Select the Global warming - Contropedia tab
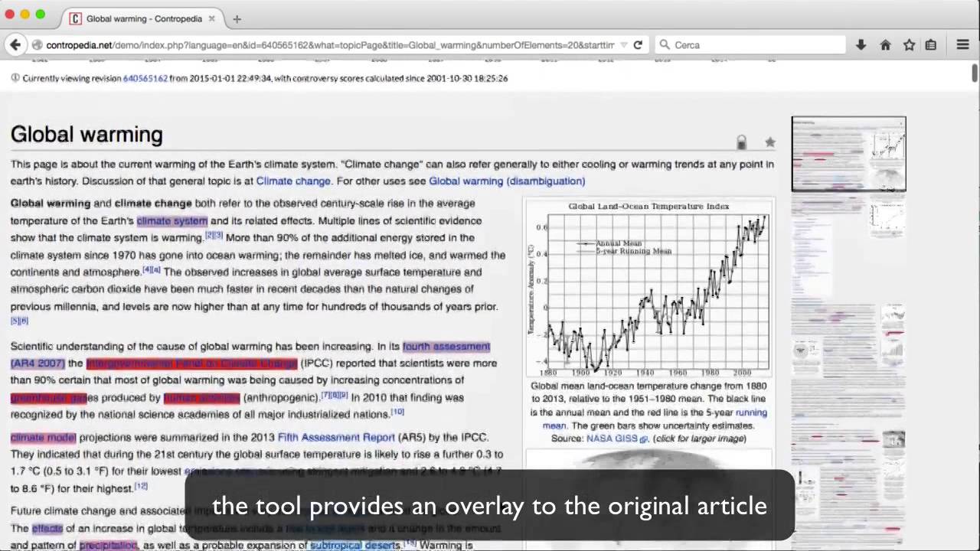The height and width of the screenshot is (551, 980). 142,18
